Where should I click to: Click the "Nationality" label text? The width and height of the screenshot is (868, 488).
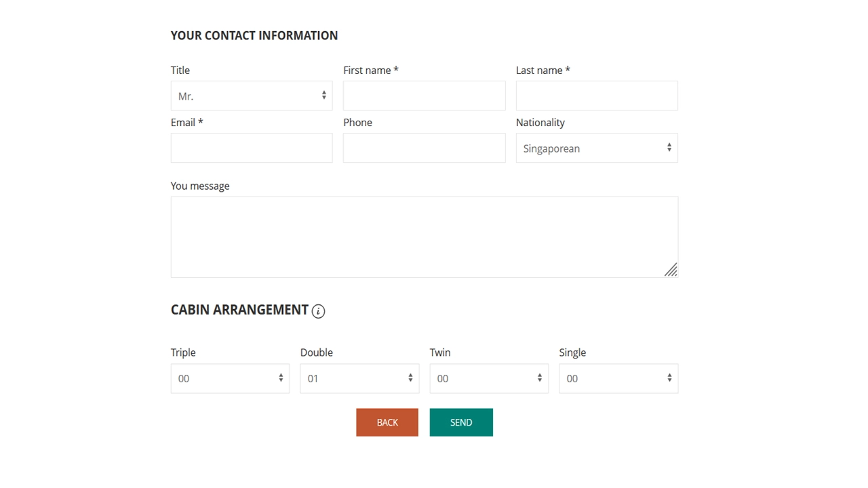click(x=540, y=123)
